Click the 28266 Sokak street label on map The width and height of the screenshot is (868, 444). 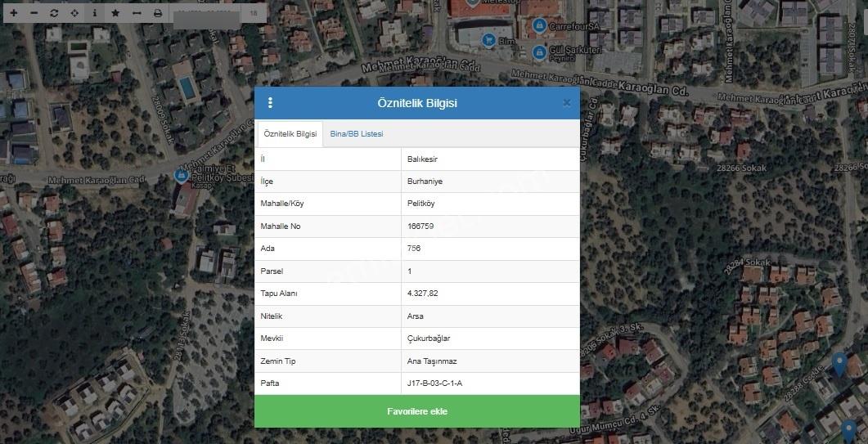[x=741, y=168]
